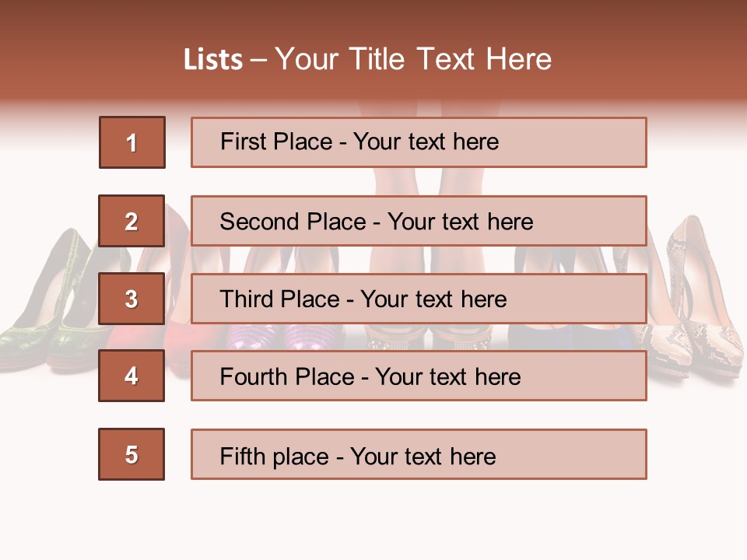
Task: Select the number 4 square
Action: [x=132, y=376]
